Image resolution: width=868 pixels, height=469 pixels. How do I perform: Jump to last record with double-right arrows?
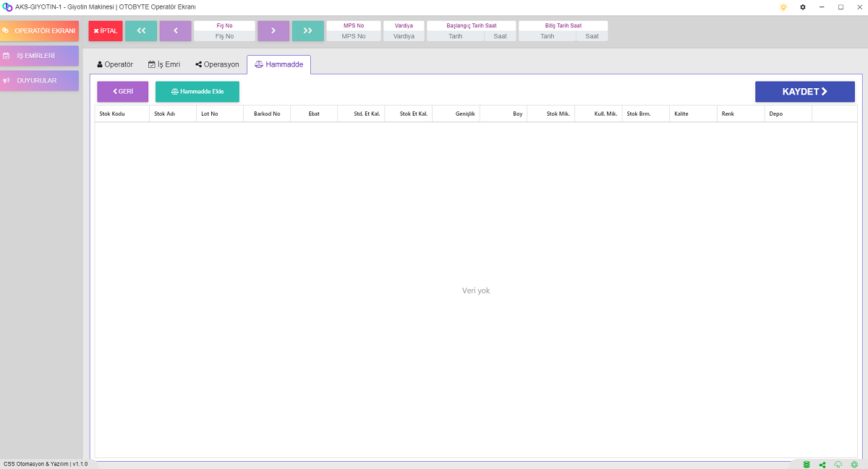[308, 30]
